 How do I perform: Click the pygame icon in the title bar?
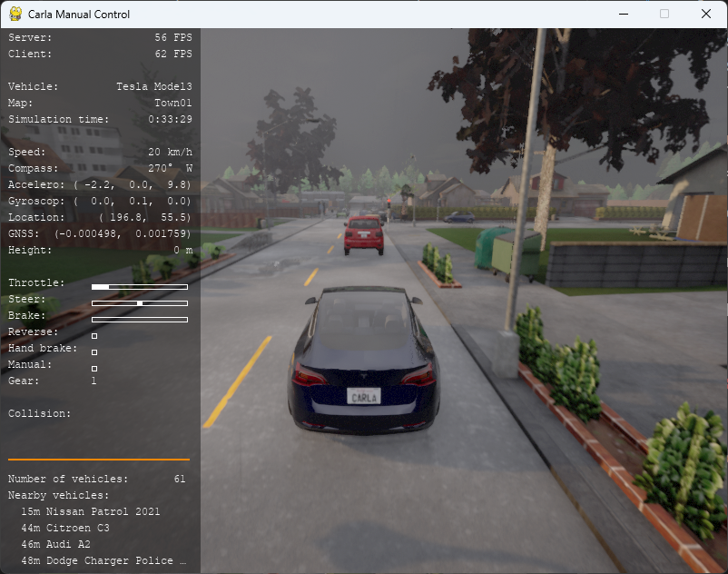[x=15, y=14]
